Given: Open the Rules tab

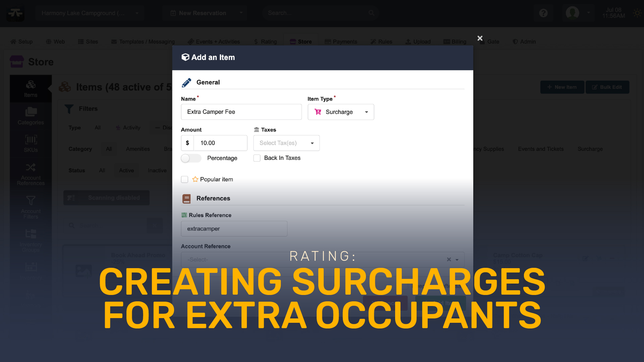Looking at the screenshot, I should click(x=381, y=42).
